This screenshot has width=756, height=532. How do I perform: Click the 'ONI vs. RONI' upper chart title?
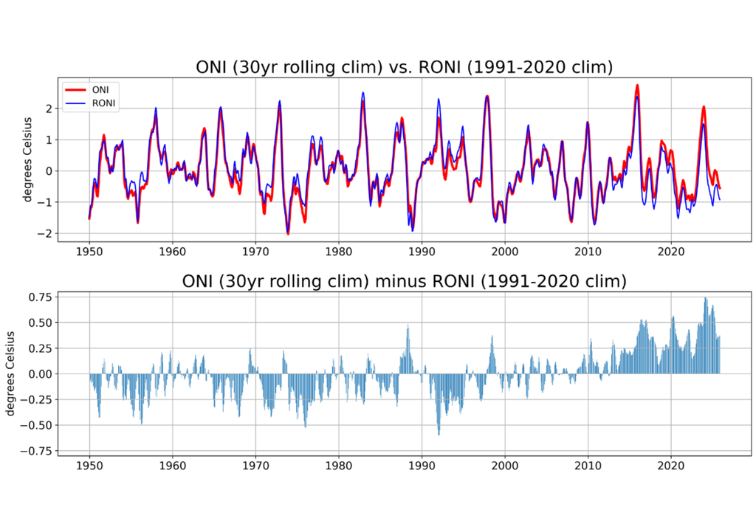[x=404, y=67]
